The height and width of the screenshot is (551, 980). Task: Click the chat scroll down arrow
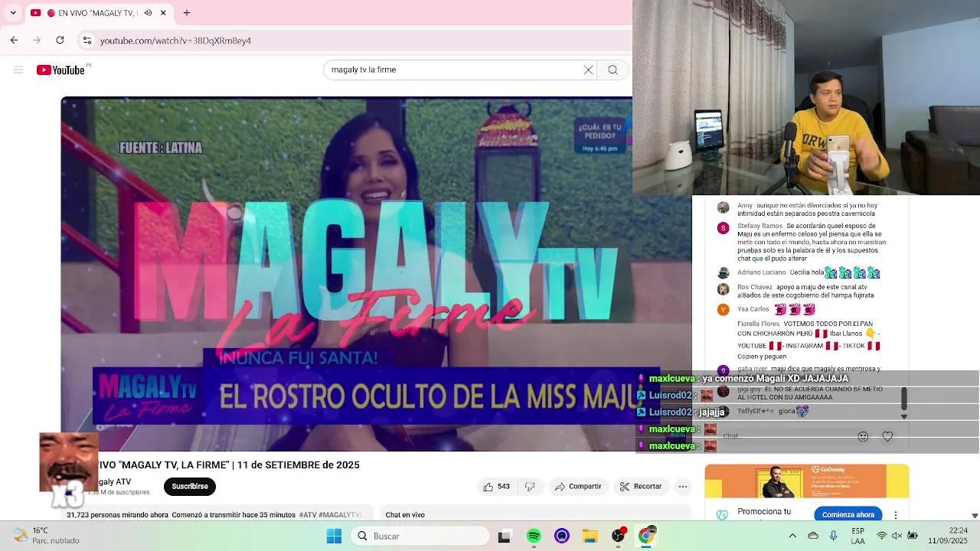coord(903,417)
